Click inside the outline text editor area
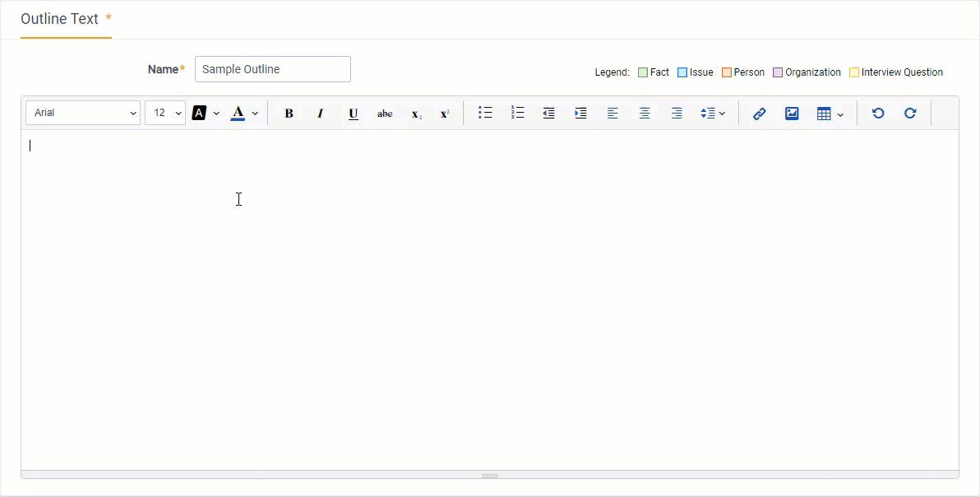Image resolution: width=980 pixels, height=497 pixels. click(x=490, y=300)
